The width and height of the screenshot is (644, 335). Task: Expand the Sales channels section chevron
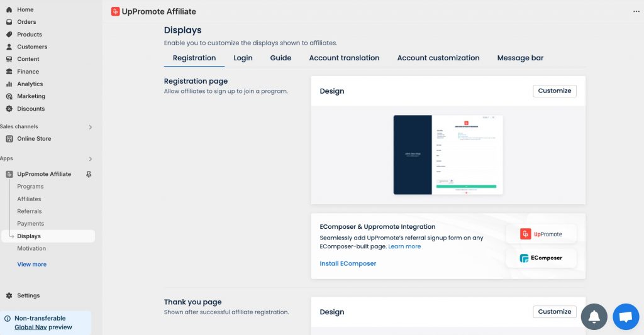click(x=91, y=127)
